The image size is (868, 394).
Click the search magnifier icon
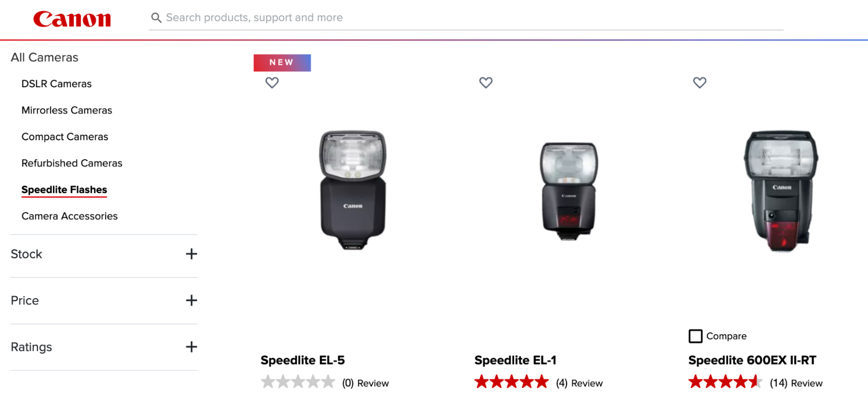click(157, 18)
